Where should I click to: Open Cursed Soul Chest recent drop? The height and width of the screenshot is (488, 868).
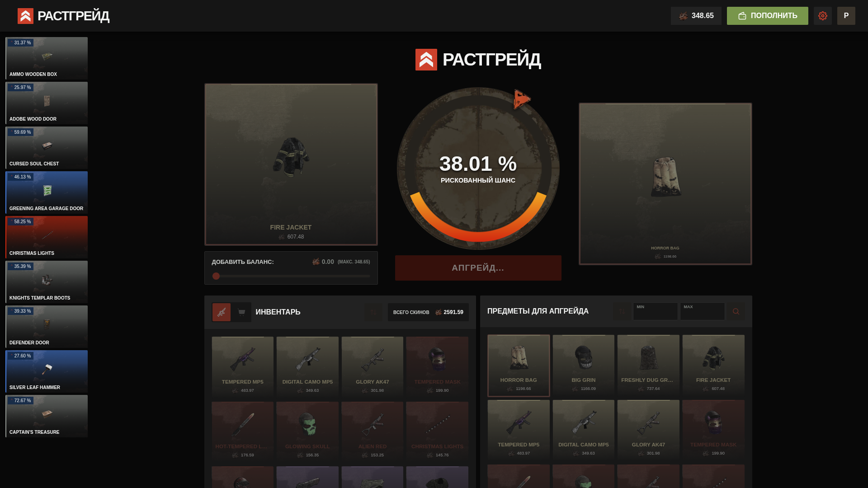47,148
